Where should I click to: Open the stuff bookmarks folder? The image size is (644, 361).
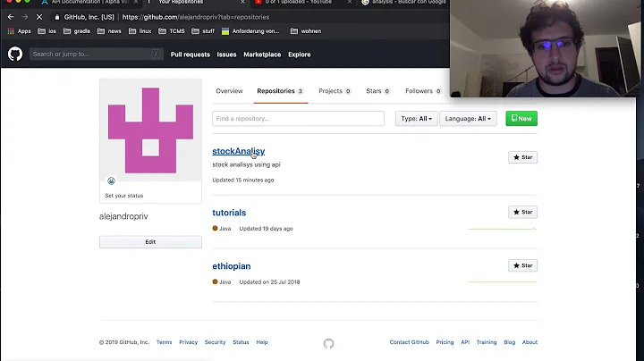[203, 31]
